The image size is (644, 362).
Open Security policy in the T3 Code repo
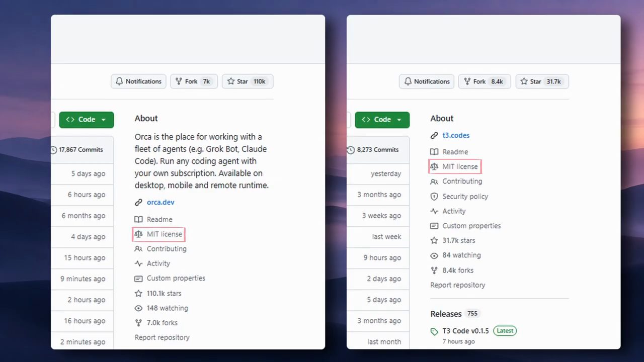[465, 197]
